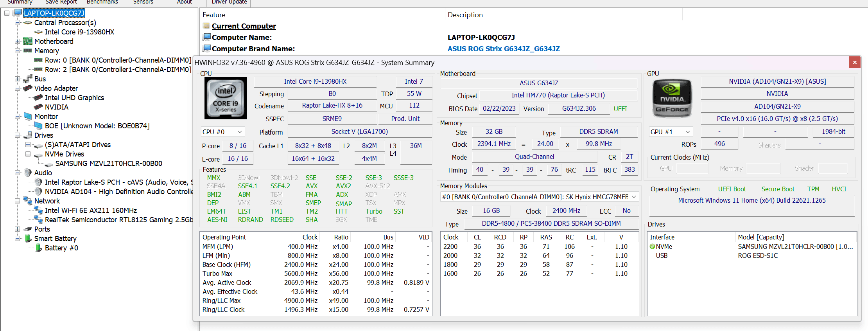This screenshot has height=331, width=868.
Task: Open the GPU #1 selector dropdown
Action: 671,132
